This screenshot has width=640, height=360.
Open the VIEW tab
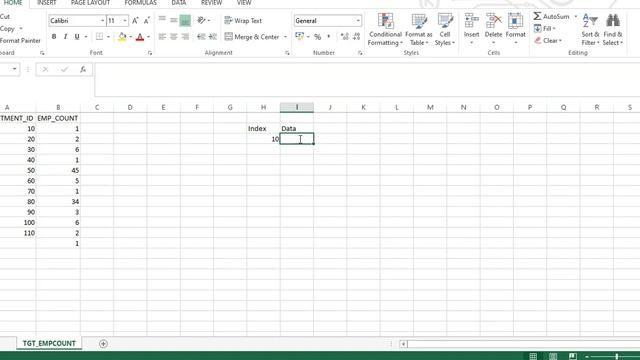point(244,3)
